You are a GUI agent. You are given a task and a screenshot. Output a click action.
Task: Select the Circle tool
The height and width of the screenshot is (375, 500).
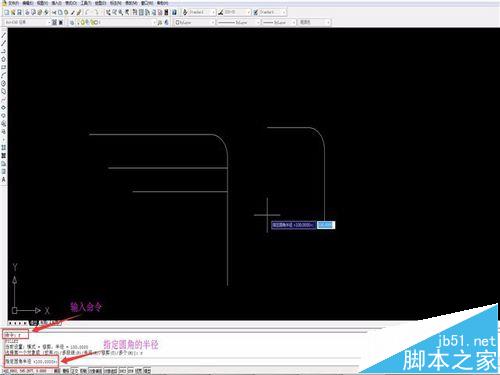[4, 83]
